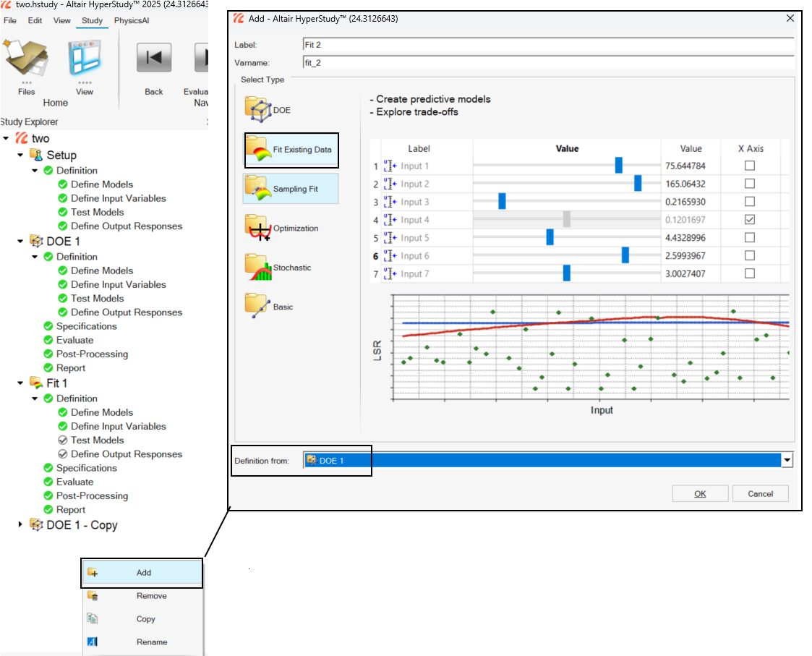
Task: Open the View ribbon icon
Action: coord(85,58)
